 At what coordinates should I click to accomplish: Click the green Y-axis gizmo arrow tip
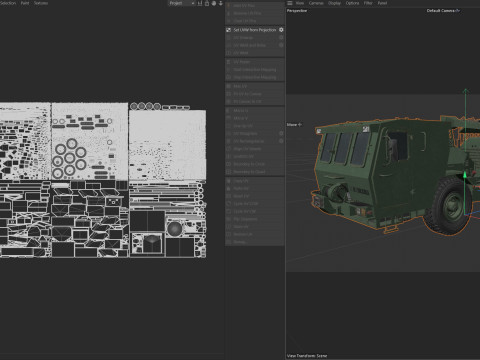(466, 91)
